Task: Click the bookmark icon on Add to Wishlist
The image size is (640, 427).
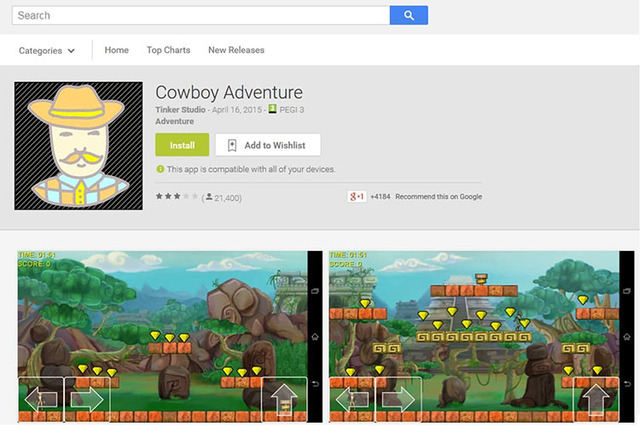Action: [232, 145]
